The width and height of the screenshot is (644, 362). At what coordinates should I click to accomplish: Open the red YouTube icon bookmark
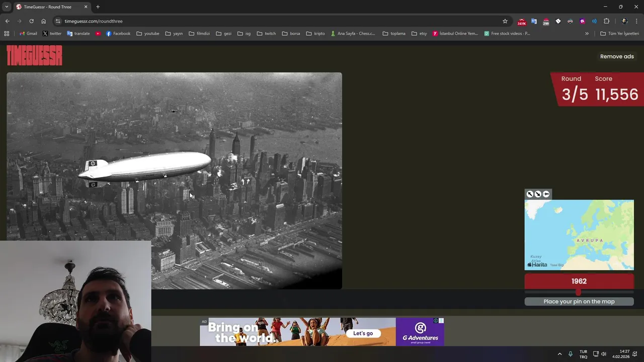pyautogui.click(x=98, y=34)
